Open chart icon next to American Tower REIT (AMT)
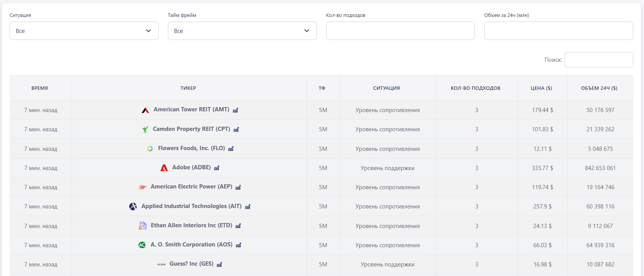This screenshot has height=276, width=644. coord(235,110)
